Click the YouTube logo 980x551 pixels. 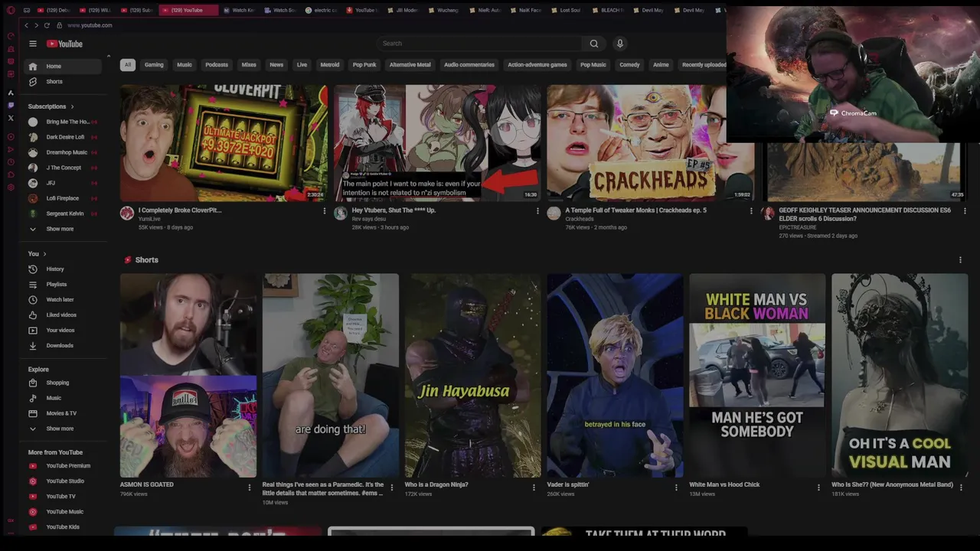pos(64,44)
